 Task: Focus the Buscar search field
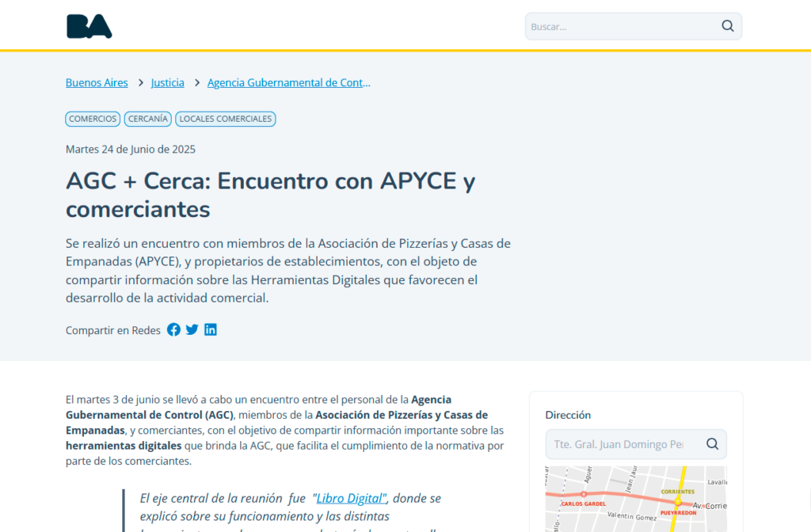point(622,26)
